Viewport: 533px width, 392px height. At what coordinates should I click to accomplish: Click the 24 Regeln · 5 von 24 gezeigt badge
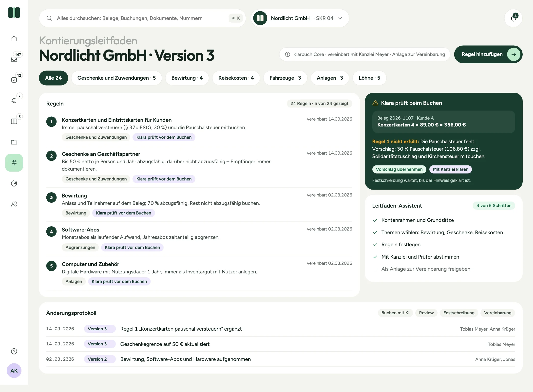pyautogui.click(x=319, y=104)
